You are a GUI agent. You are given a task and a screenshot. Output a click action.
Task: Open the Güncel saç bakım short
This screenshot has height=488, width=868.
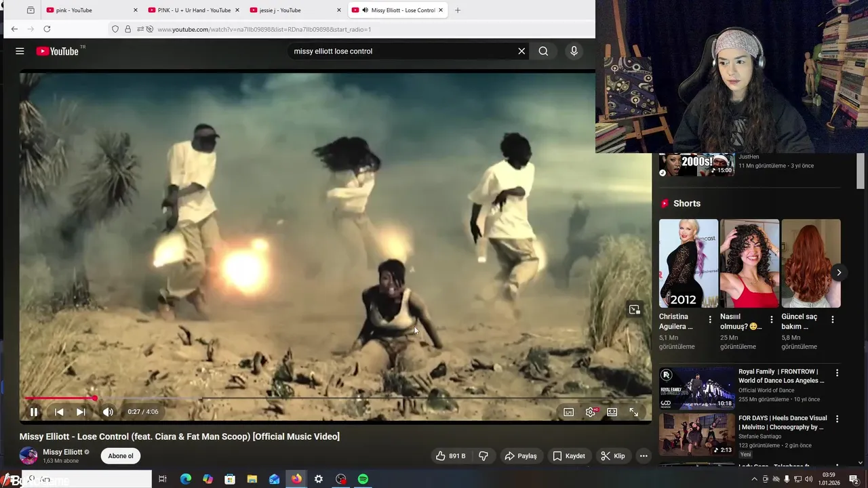click(811, 264)
